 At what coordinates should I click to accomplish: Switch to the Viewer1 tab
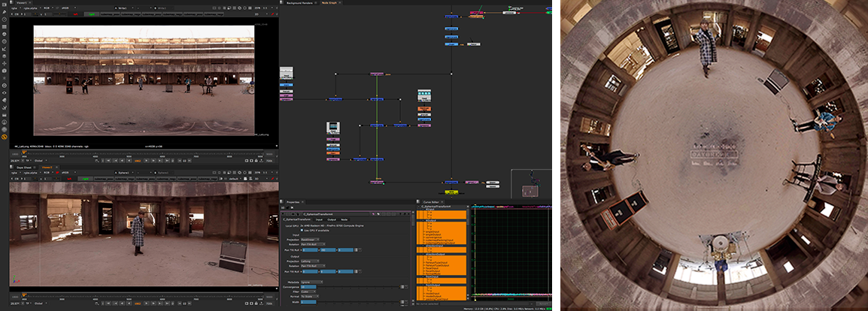point(21,3)
